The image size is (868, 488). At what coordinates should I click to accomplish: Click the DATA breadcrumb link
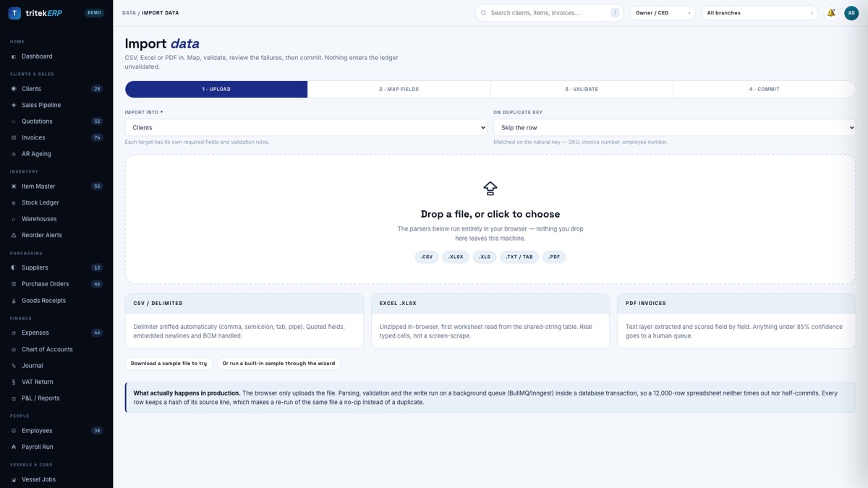(129, 13)
